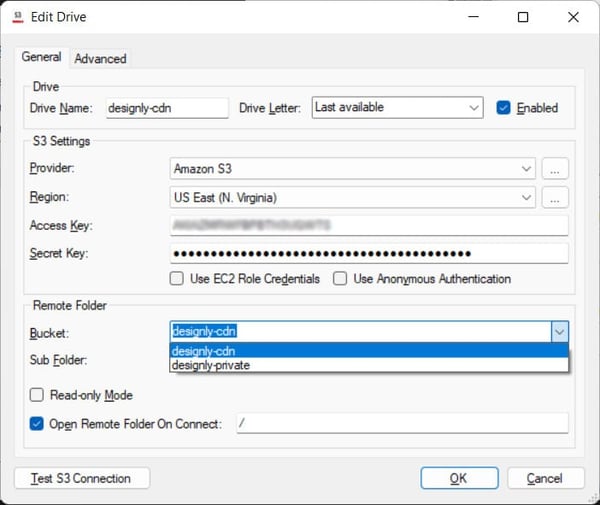Click Test S3 Connection button

(82, 478)
